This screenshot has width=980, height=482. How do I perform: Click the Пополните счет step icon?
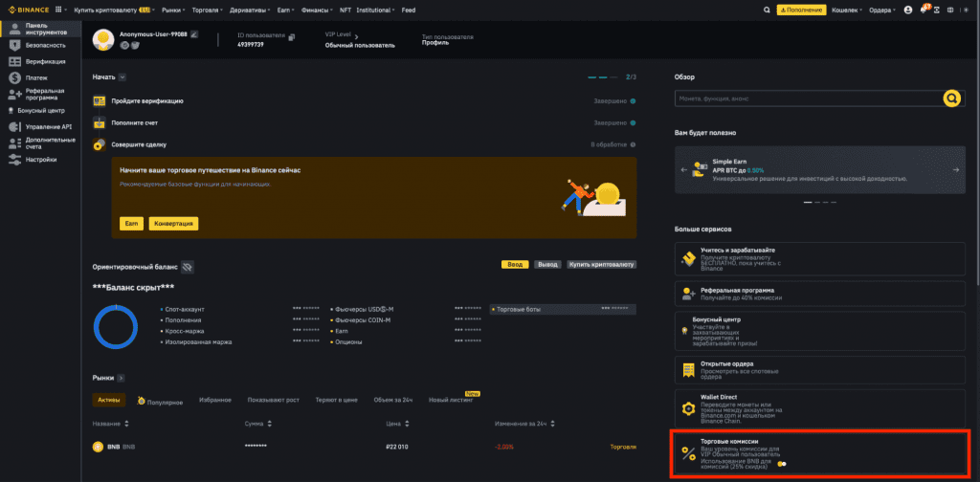pos(99,122)
